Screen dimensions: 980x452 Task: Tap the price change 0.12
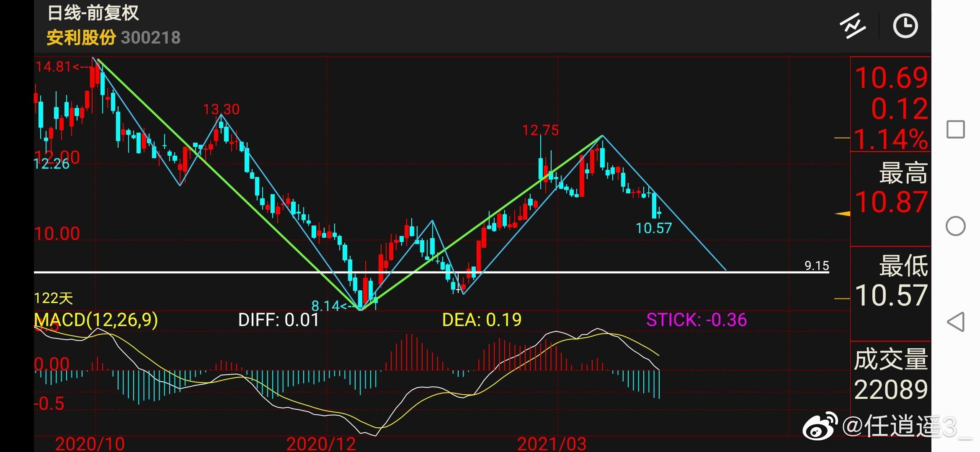[x=900, y=109]
